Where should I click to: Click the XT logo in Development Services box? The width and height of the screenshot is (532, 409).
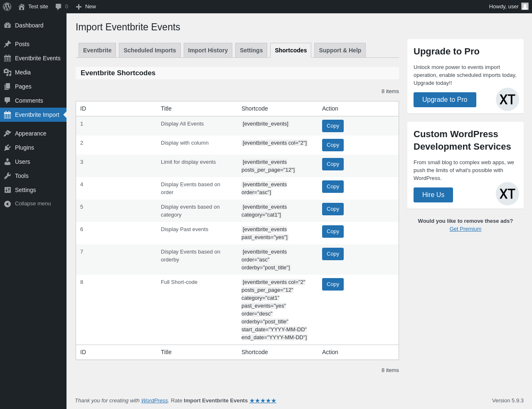point(507,194)
